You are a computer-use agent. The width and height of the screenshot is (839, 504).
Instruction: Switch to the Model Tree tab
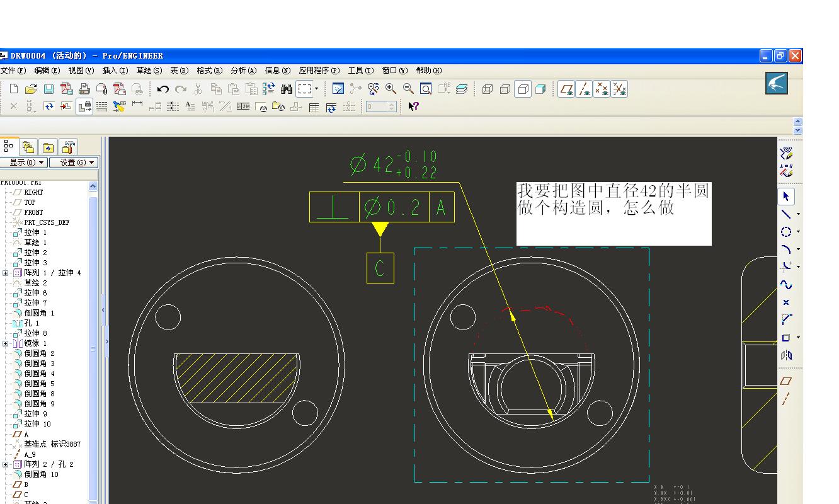pyautogui.click(x=8, y=147)
